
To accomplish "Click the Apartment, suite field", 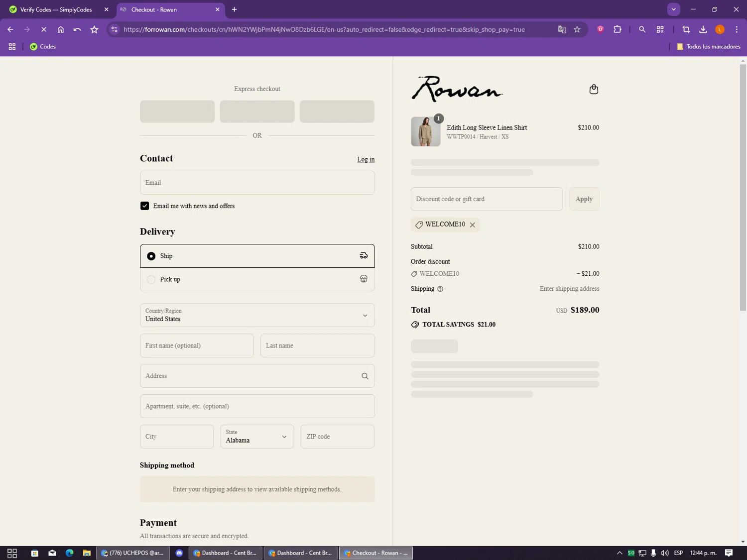I will pos(257,406).
